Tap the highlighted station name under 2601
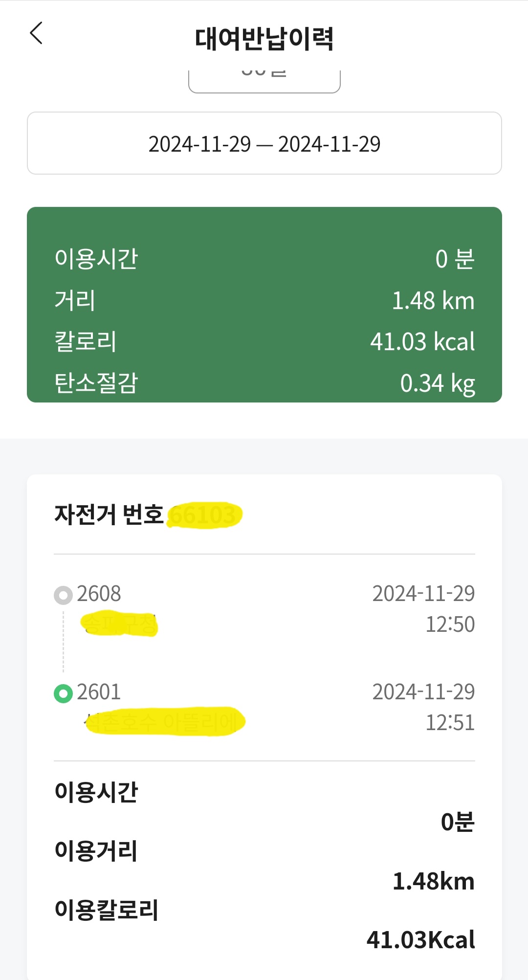Screen dimensions: 528x980 165,721
